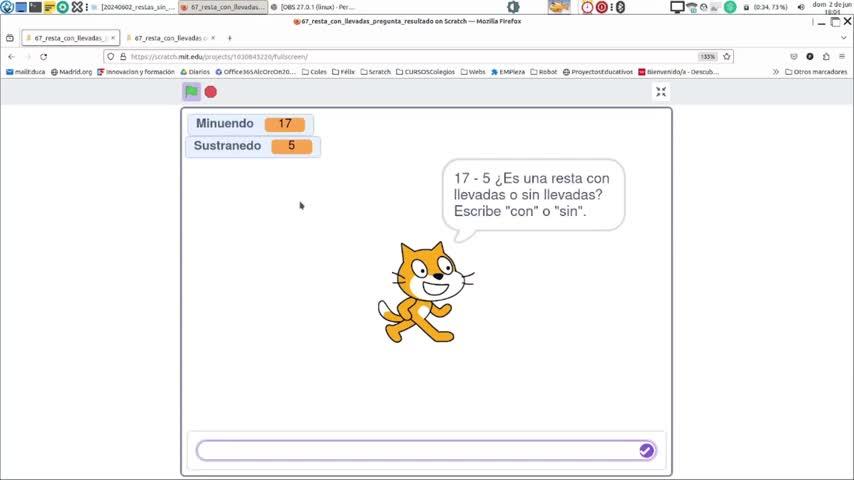
Task: Click the show desktop icon in the taskbar
Action: pyautogui.click(x=21, y=7)
